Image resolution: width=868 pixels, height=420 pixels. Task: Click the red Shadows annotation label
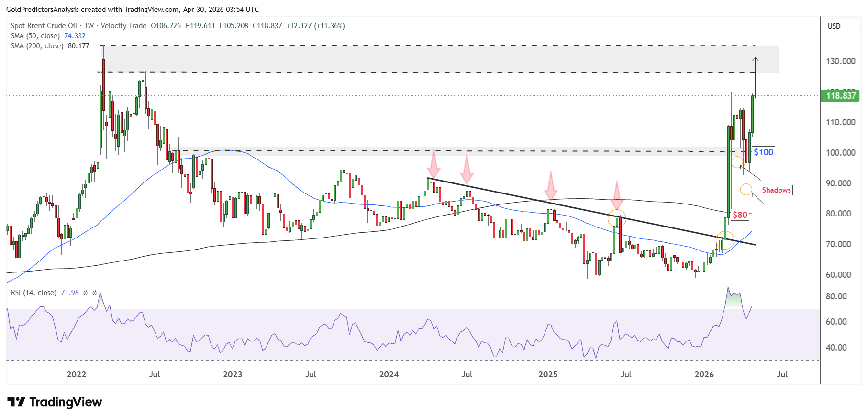click(x=776, y=190)
